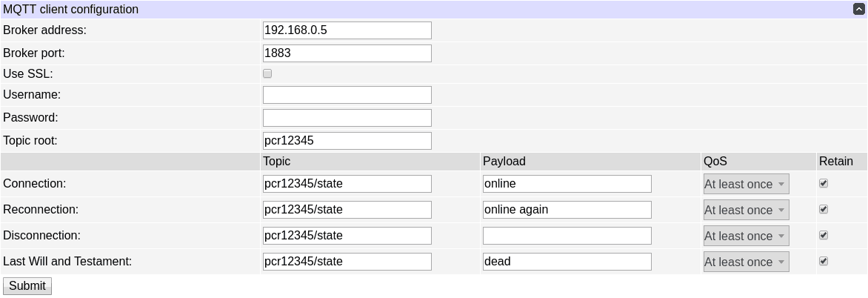Click the Reconnection payload 'online again' field

click(x=567, y=210)
